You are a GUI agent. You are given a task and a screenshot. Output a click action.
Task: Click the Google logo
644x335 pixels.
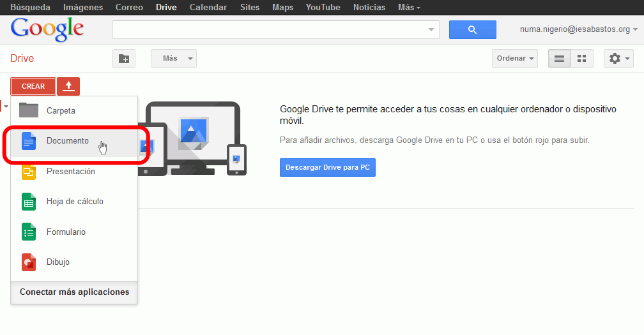[47, 29]
